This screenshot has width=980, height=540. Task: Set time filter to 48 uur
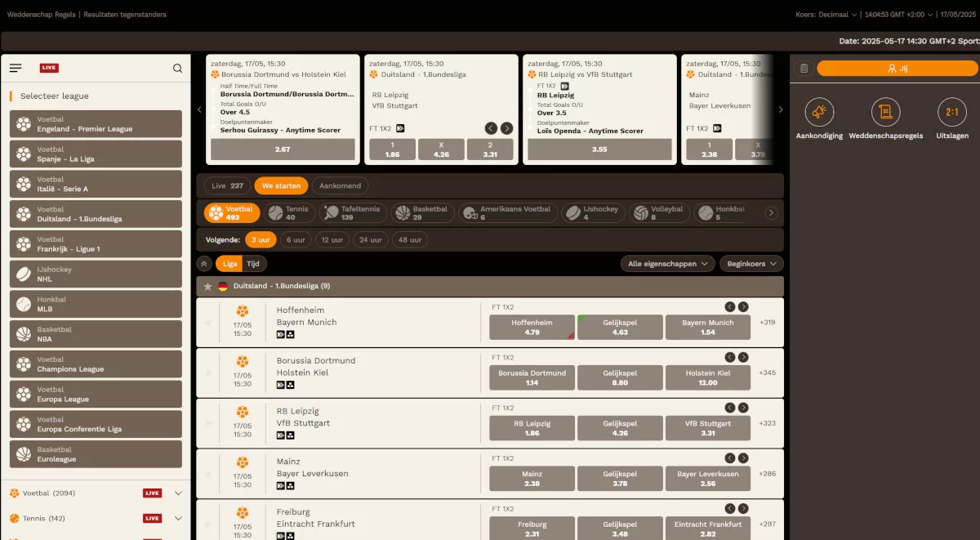click(x=410, y=240)
